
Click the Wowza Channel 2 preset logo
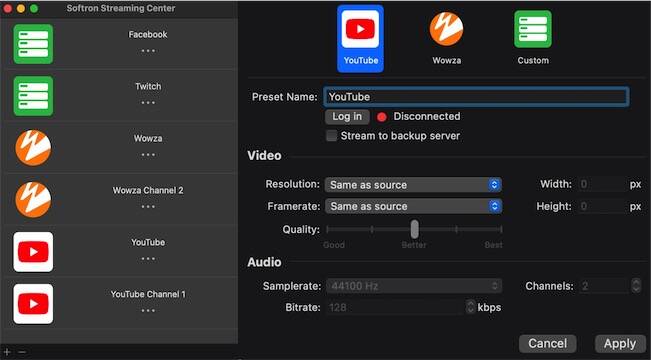(33, 200)
